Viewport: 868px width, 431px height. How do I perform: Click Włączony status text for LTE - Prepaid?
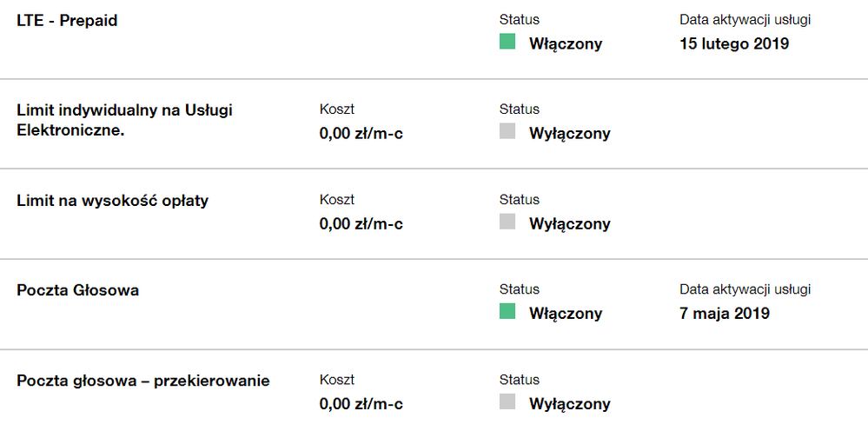coord(566,43)
